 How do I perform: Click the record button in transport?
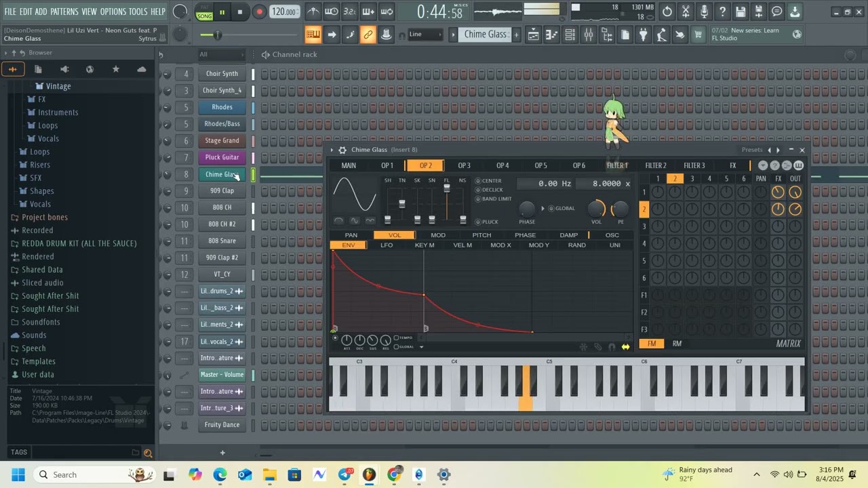259,12
